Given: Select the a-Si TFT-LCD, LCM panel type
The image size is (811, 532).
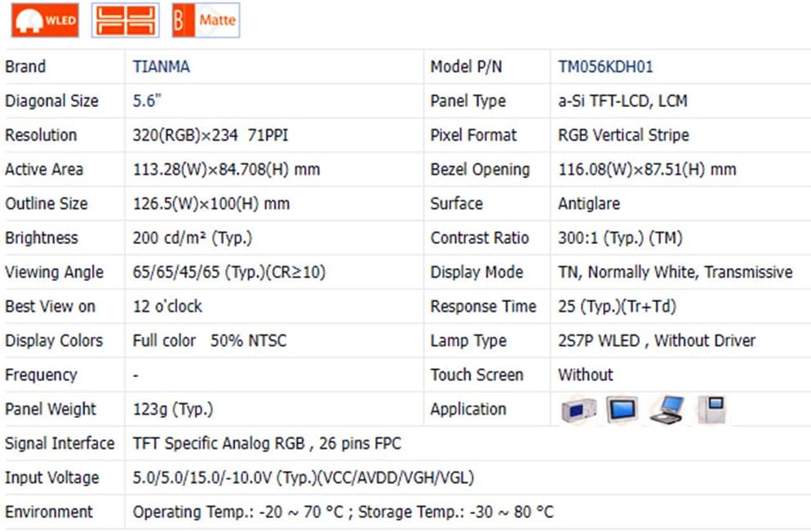Looking at the screenshot, I should [623, 101].
